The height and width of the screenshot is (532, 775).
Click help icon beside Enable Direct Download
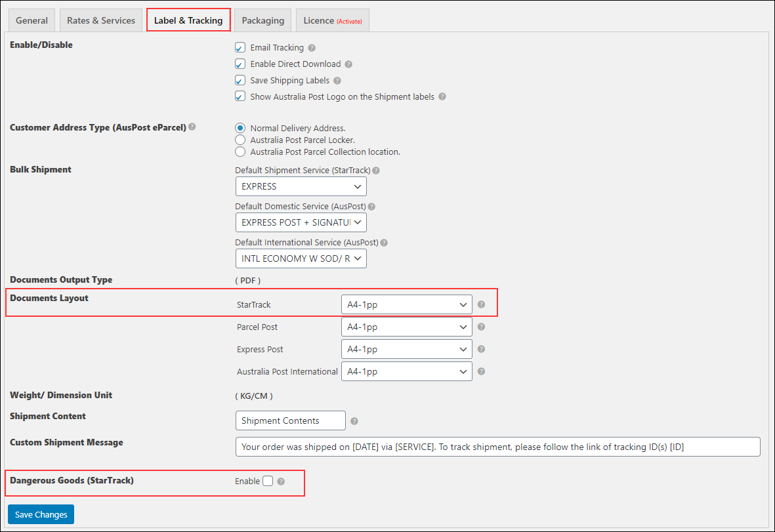click(x=348, y=64)
